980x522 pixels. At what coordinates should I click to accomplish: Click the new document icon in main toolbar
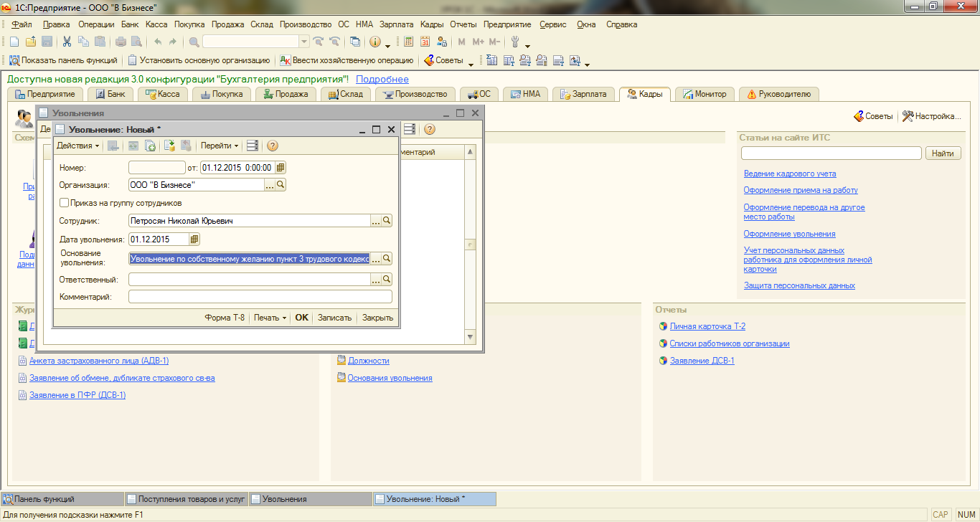pyautogui.click(x=14, y=42)
